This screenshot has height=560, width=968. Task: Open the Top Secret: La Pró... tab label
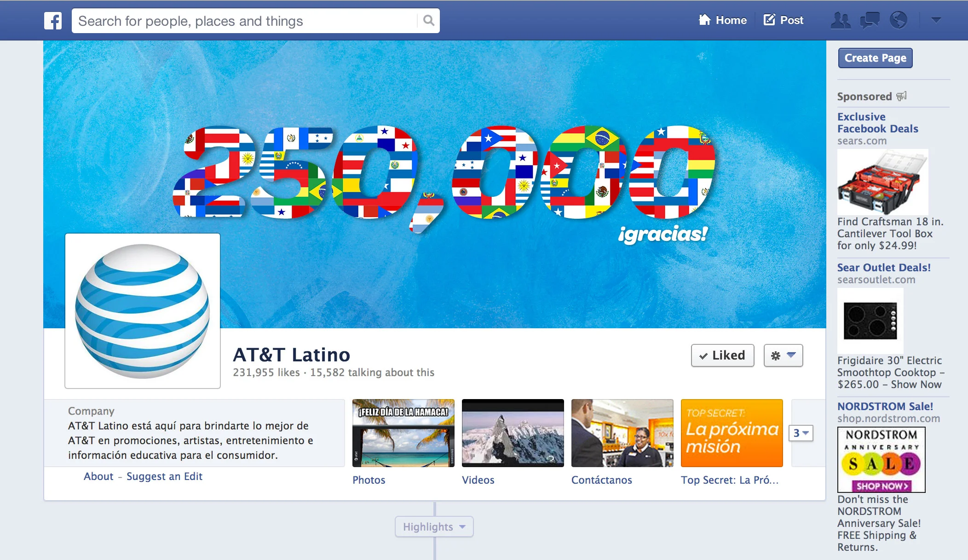click(x=730, y=480)
